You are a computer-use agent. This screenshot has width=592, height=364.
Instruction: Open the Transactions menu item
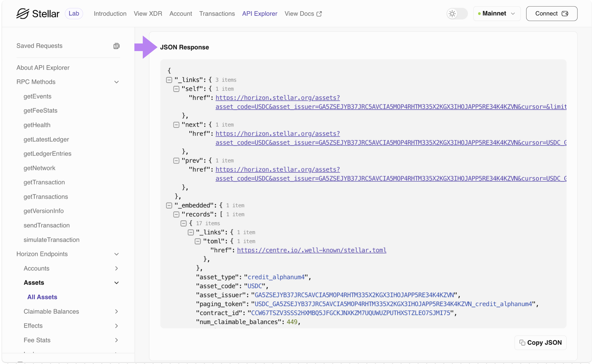pyautogui.click(x=217, y=14)
